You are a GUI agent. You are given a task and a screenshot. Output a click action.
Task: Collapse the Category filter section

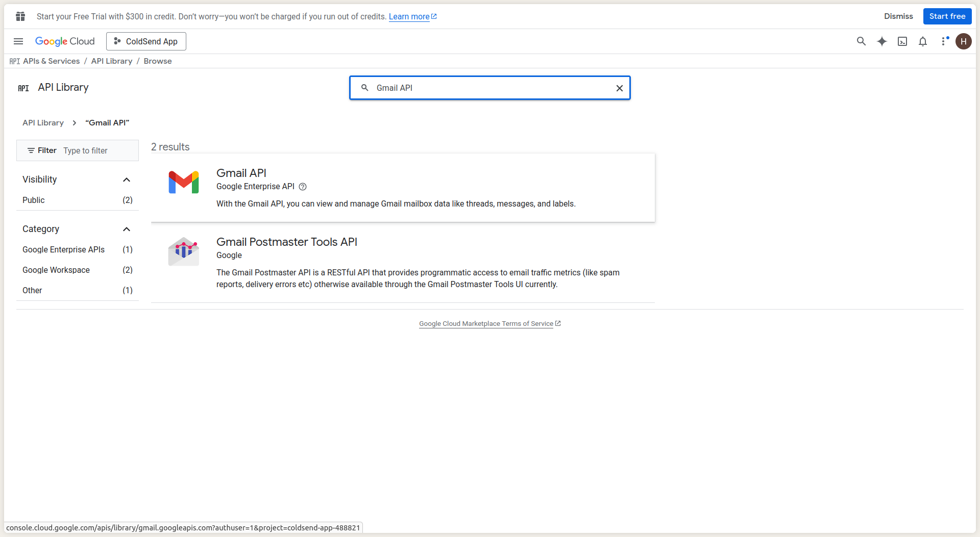pos(127,229)
